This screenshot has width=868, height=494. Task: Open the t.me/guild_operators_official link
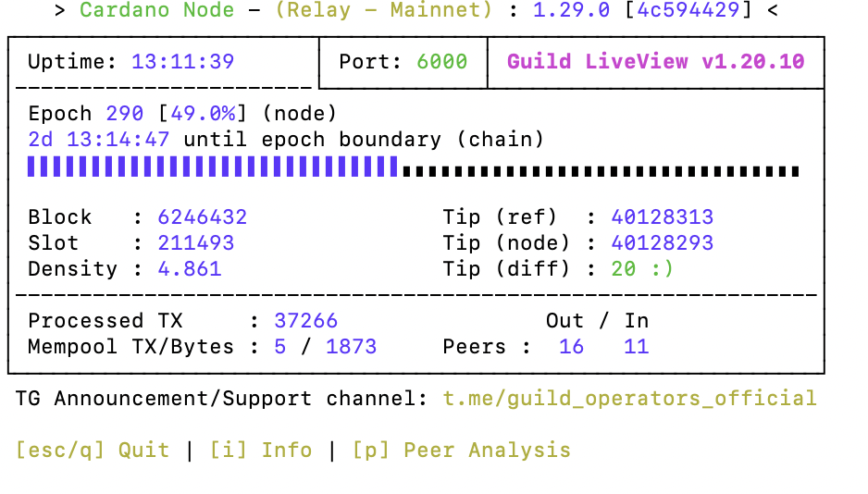click(x=630, y=399)
